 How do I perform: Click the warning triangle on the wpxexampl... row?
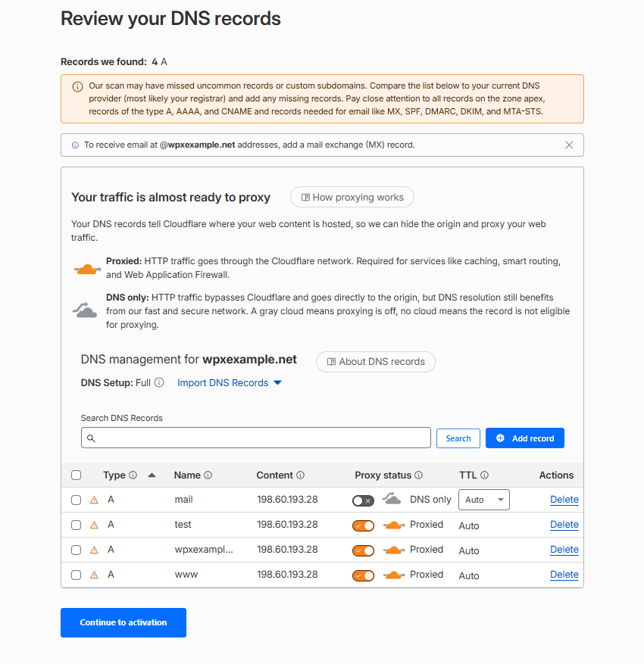coord(94,550)
